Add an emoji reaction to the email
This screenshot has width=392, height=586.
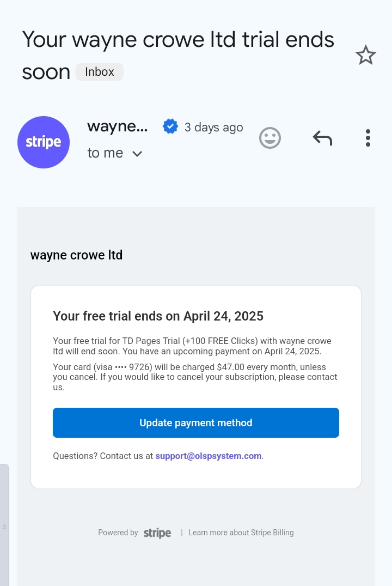coord(270,138)
